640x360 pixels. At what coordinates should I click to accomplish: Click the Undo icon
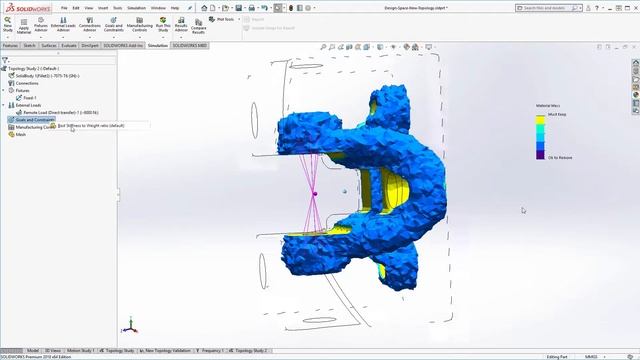click(x=264, y=8)
